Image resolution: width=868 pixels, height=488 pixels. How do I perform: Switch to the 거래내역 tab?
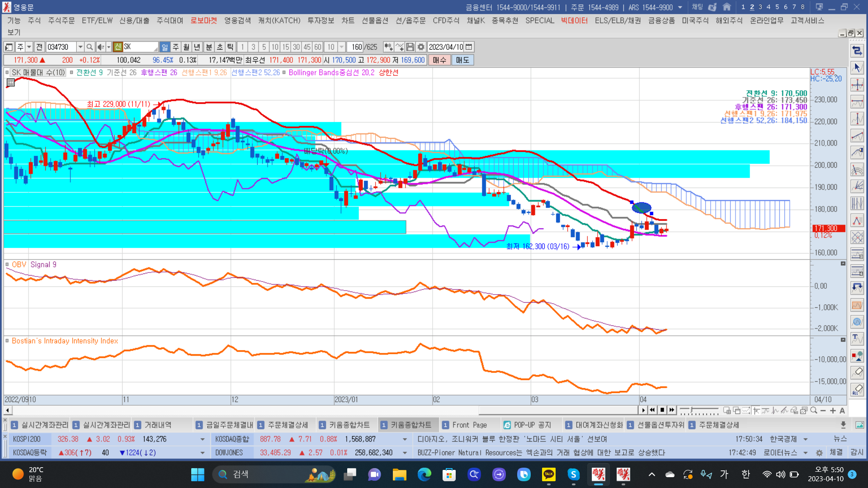tap(158, 425)
